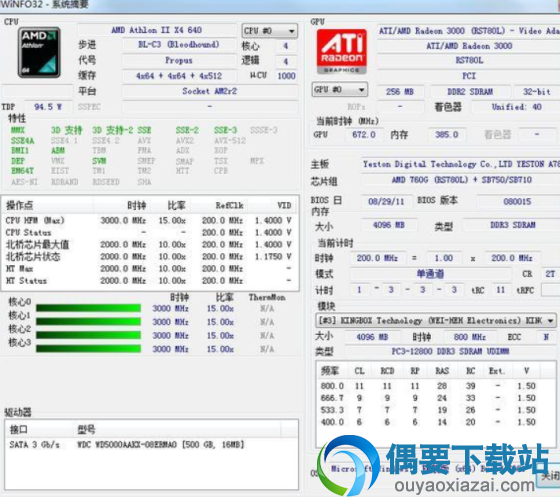Screen dimensions: 560x497
Task: Click the BIOS version 080015
Action: (517, 201)
